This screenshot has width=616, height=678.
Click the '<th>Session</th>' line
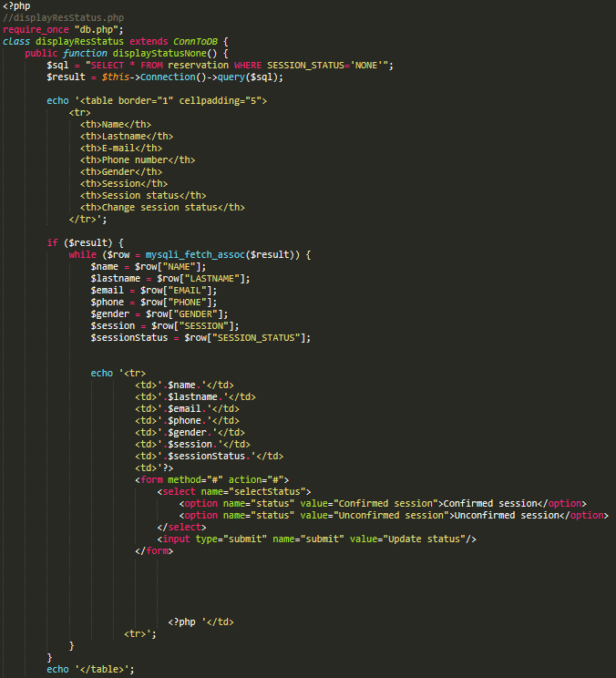pos(124,184)
